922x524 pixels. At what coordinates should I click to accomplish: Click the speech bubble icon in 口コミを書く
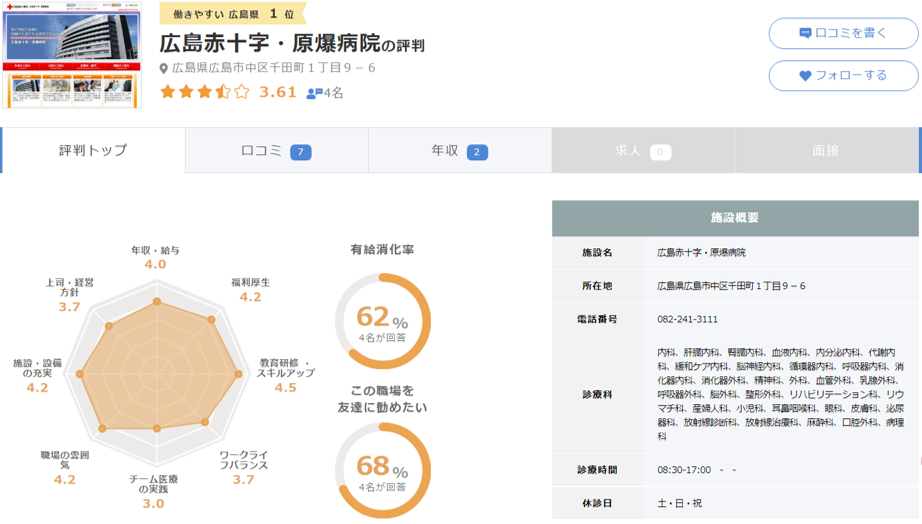coord(805,33)
